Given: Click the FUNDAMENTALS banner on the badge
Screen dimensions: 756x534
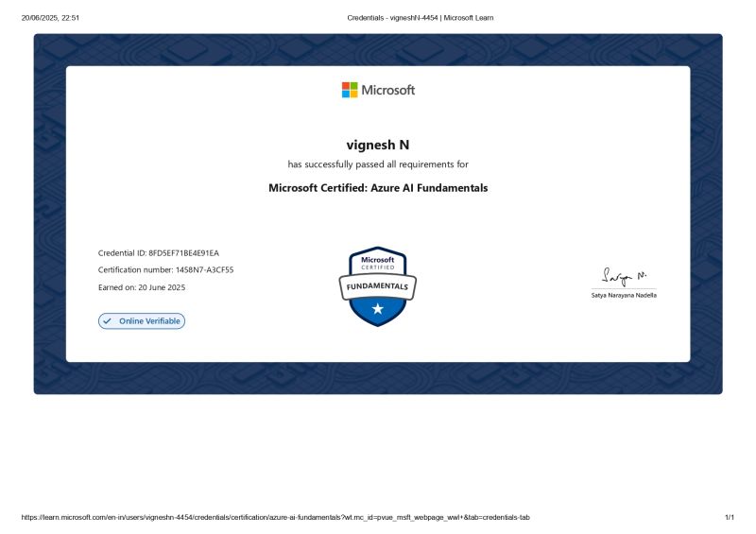Looking at the screenshot, I should tap(377, 285).
